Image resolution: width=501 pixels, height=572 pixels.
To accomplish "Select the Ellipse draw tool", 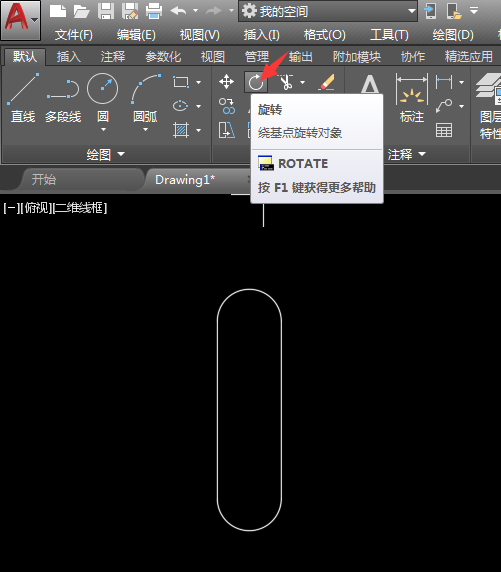I will coord(181,106).
